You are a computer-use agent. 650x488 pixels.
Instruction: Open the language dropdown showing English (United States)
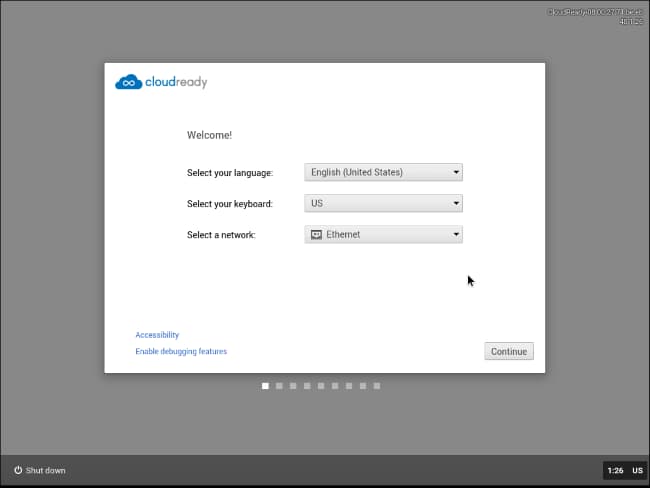(383, 172)
